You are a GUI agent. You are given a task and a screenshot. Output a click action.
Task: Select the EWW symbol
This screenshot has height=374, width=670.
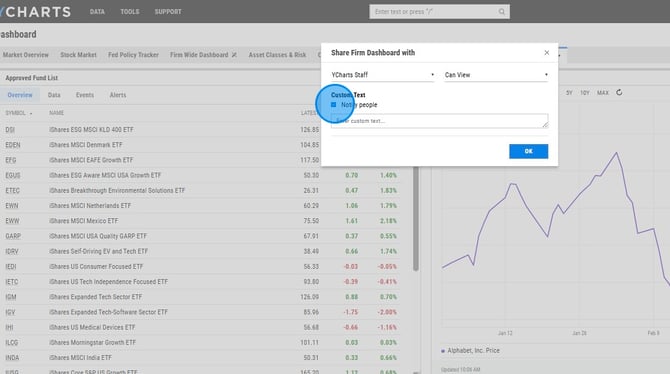click(x=12, y=221)
